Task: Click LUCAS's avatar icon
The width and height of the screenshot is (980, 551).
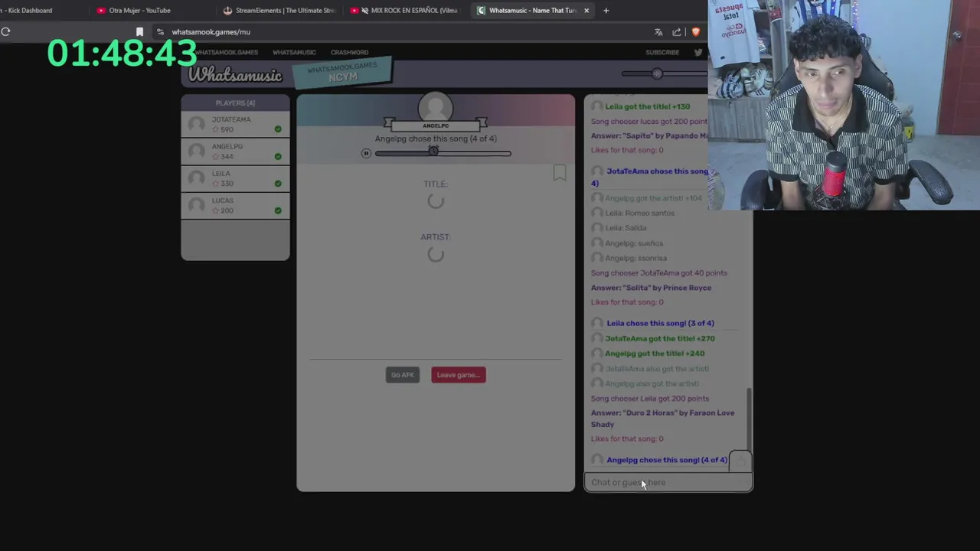Action: click(197, 205)
